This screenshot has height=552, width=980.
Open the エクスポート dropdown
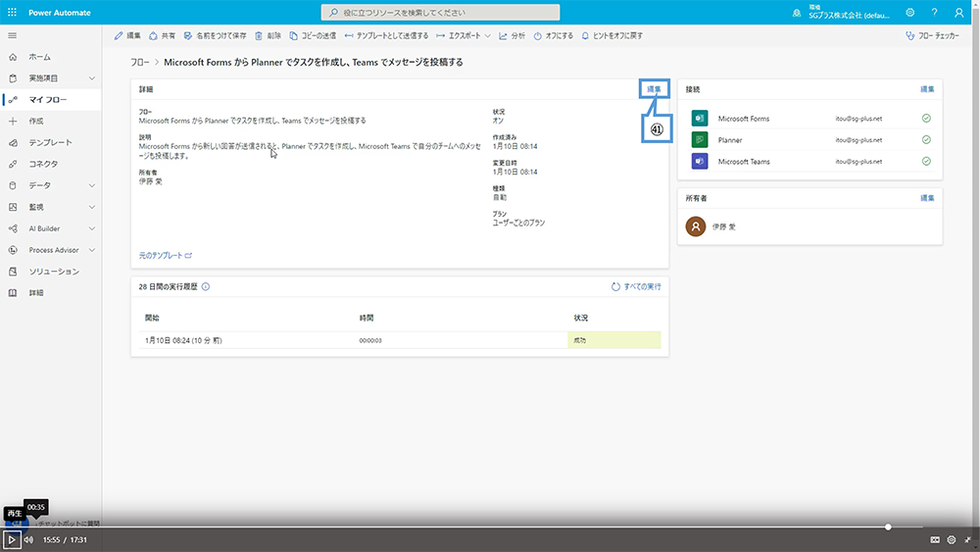(x=464, y=35)
